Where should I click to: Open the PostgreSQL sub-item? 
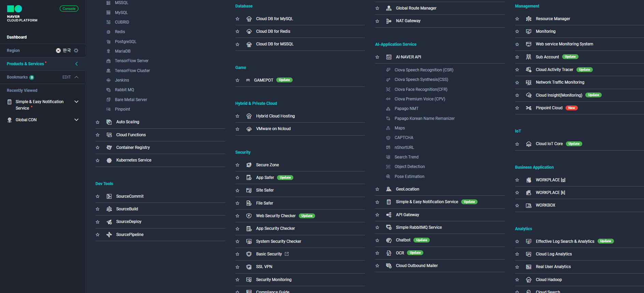point(126,42)
